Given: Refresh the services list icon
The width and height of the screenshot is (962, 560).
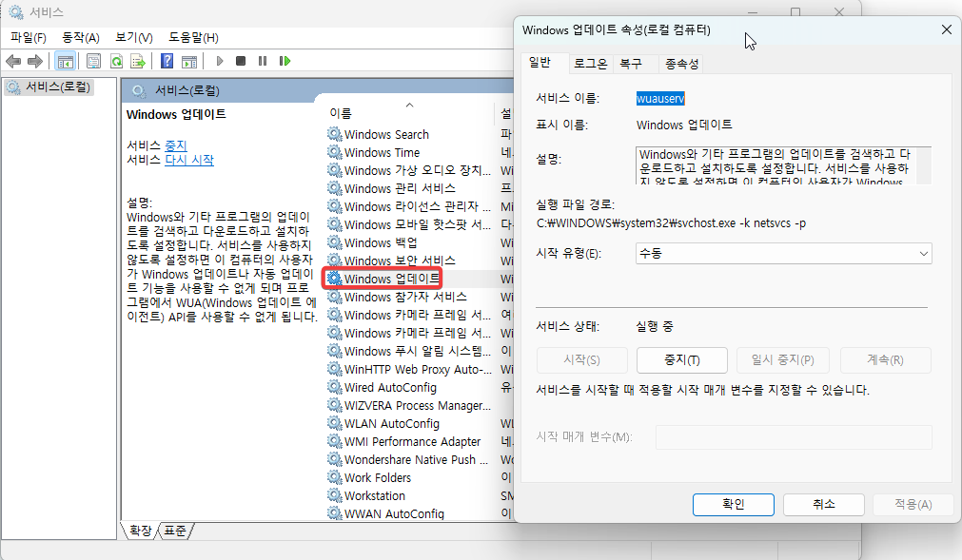Looking at the screenshot, I should tap(116, 61).
